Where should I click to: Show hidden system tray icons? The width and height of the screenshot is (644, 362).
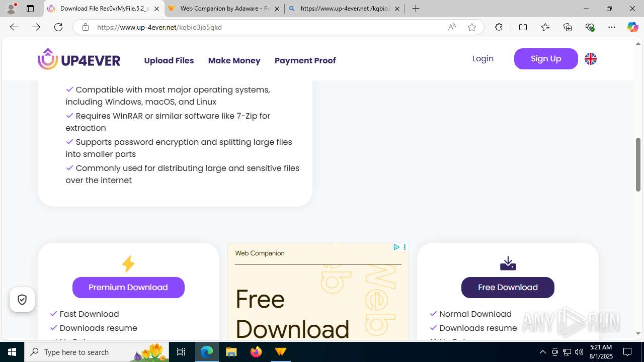(x=542, y=352)
